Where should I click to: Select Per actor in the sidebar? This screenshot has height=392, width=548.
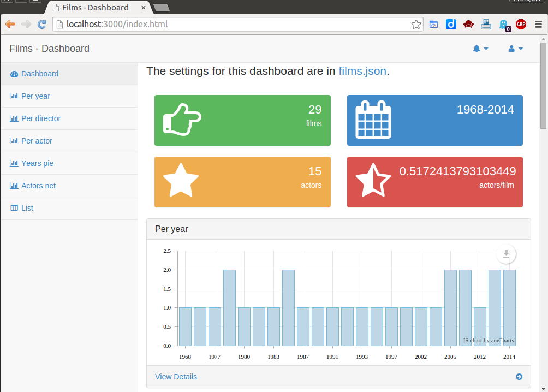(x=69, y=141)
